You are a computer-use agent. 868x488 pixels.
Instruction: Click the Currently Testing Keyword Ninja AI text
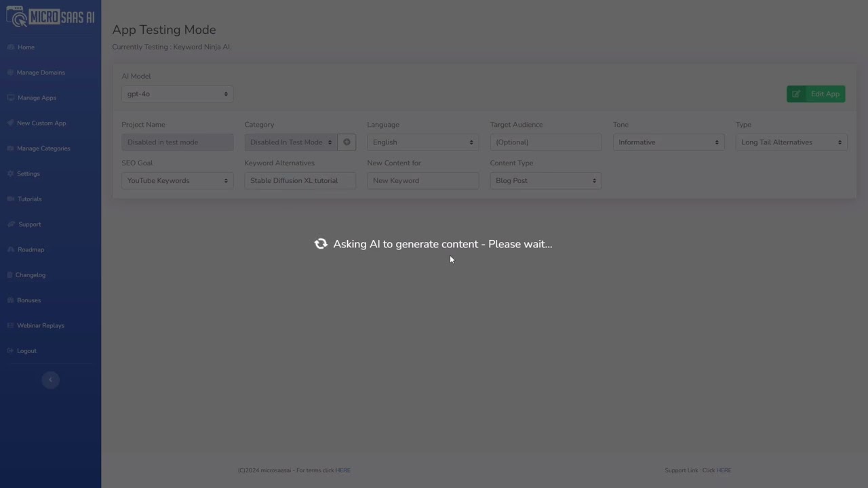pos(172,47)
